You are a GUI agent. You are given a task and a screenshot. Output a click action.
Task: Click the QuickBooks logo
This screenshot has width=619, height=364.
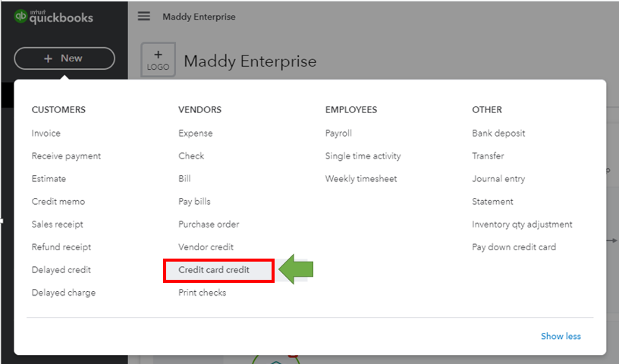(54, 17)
